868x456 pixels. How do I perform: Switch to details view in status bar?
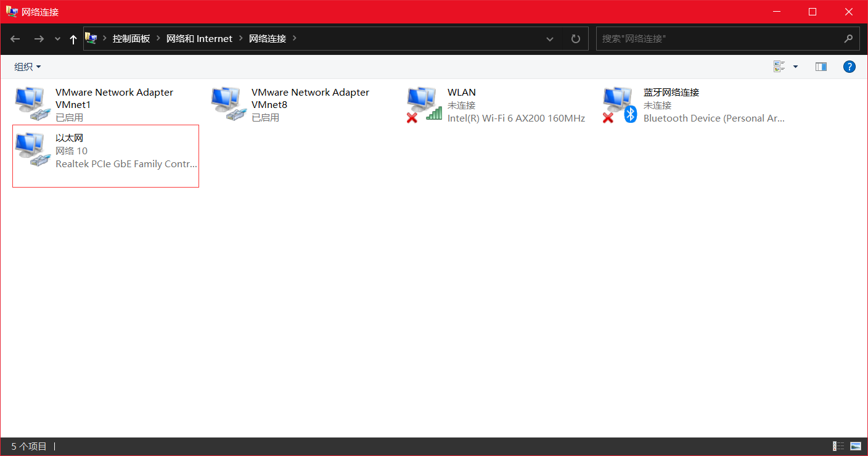pos(838,446)
